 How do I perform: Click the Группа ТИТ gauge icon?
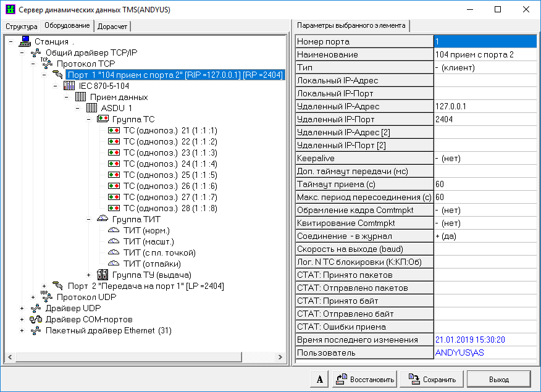pos(103,219)
